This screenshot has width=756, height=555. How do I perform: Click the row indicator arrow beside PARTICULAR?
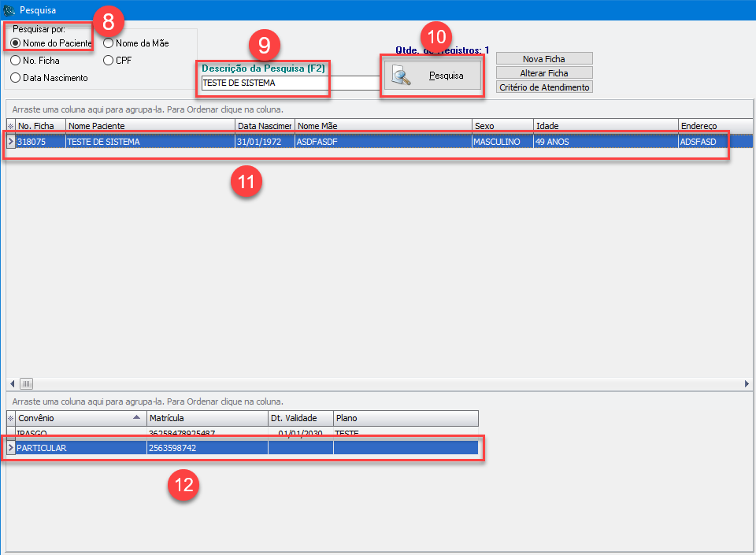(11, 448)
